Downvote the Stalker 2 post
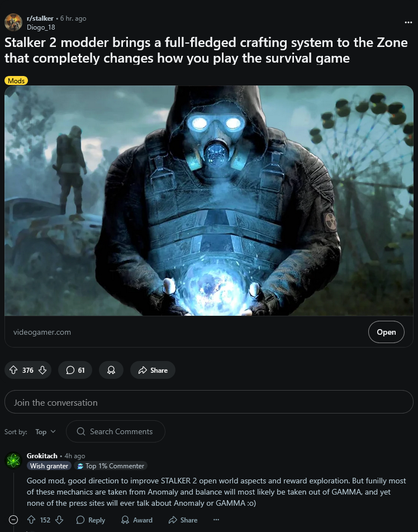This screenshot has height=532, width=418. coord(42,370)
